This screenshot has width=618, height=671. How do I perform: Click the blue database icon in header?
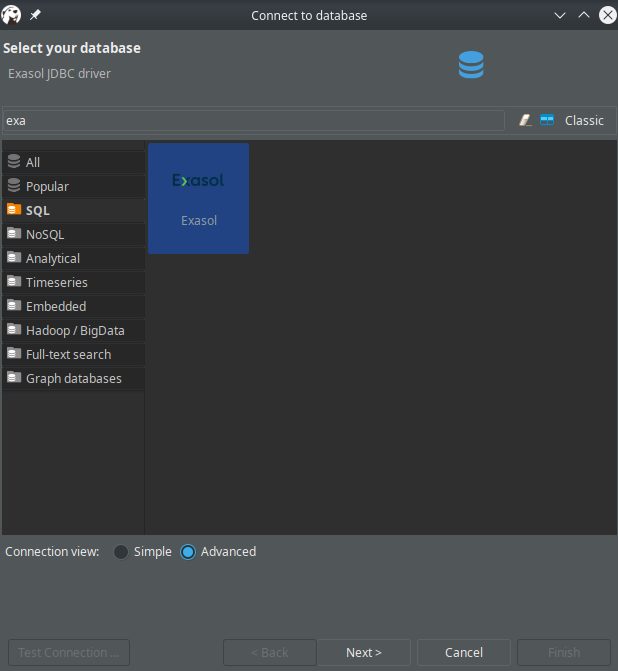pyautogui.click(x=471, y=65)
